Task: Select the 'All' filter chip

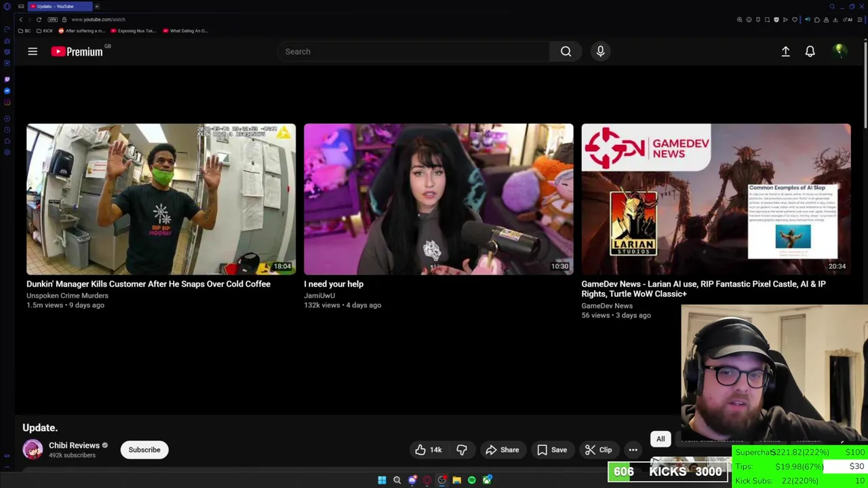Action: [x=660, y=439]
